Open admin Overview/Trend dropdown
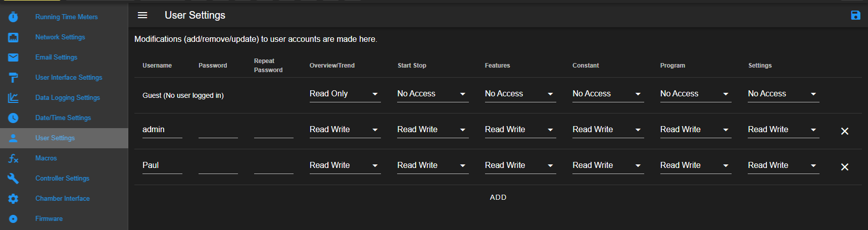This screenshot has height=230, width=868. [x=345, y=130]
